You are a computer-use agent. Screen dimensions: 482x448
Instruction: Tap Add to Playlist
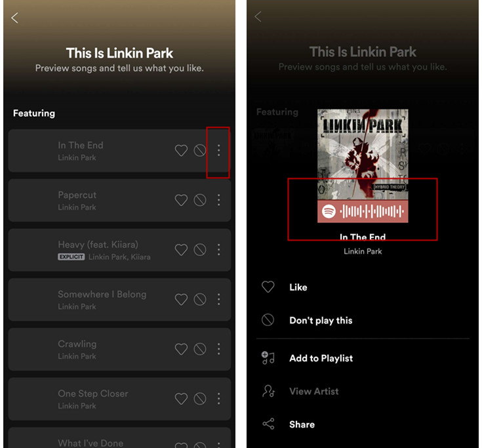(321, 358)
